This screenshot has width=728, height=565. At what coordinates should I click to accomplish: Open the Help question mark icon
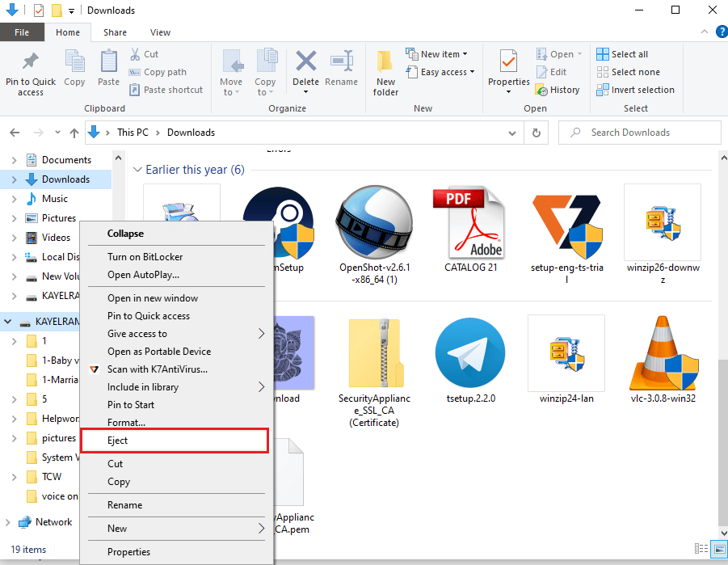pyautogui.click(x=722, y=32)
